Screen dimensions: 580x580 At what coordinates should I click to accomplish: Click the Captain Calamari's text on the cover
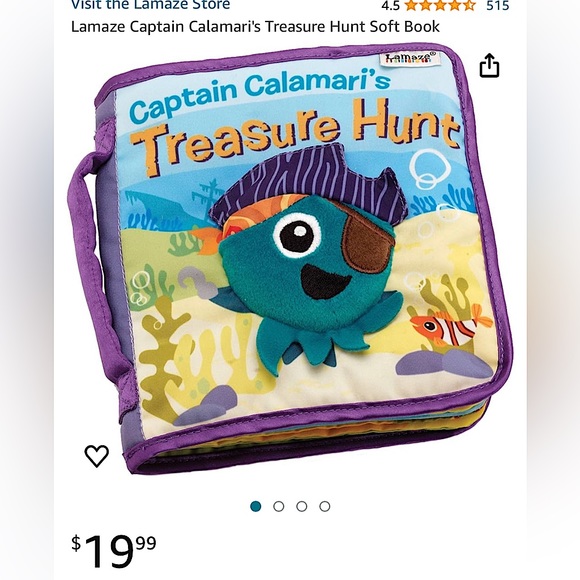260,96
